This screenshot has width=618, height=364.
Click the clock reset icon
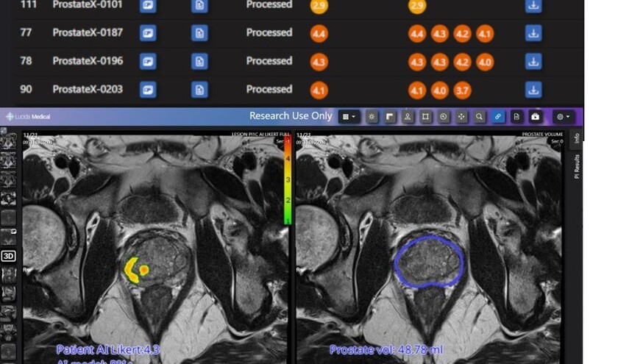click(x=444, y=117)
